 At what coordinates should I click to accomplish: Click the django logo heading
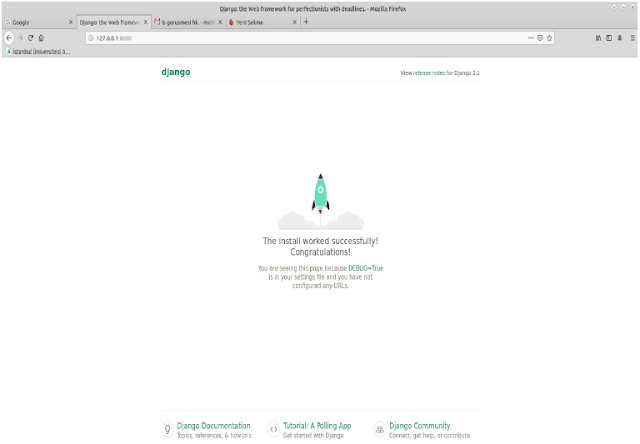(176, 72)
